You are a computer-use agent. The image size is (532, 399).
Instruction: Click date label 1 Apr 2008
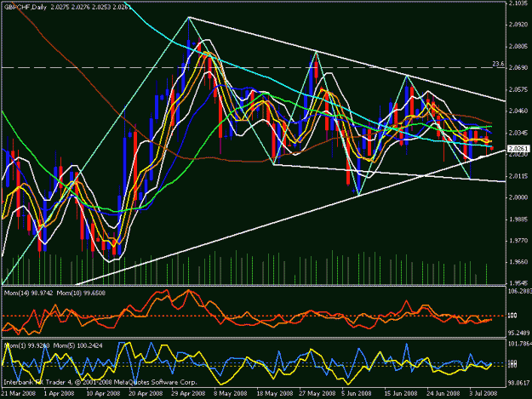point(60,393)
